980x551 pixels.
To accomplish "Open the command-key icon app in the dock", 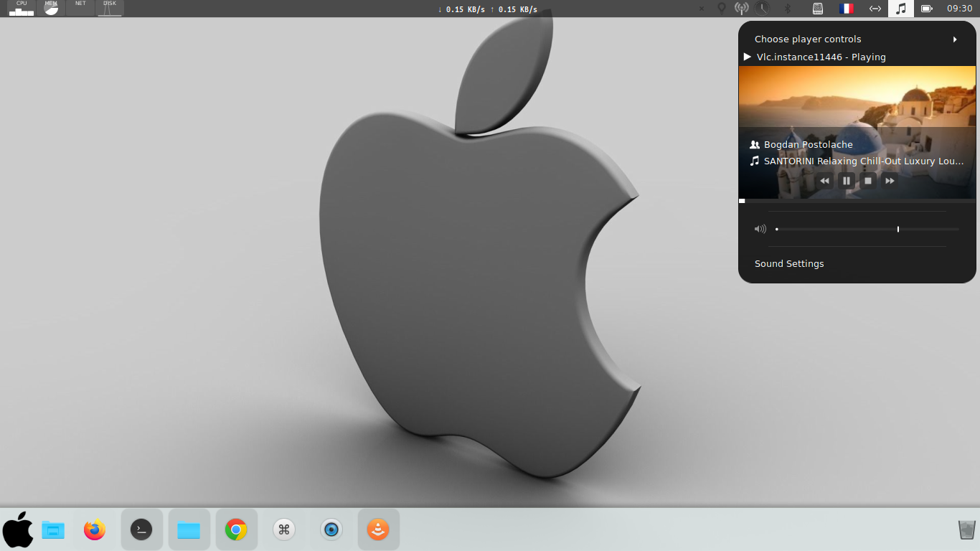I will [283, 530].
